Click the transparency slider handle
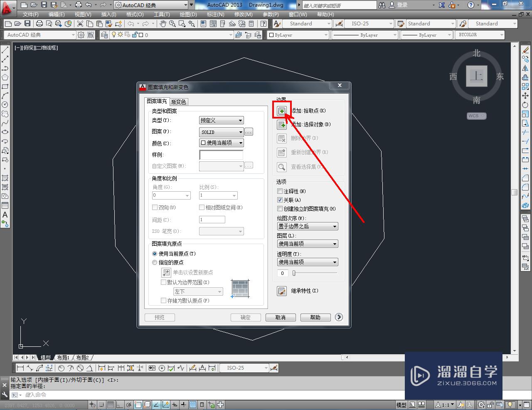 coord(294,273)
